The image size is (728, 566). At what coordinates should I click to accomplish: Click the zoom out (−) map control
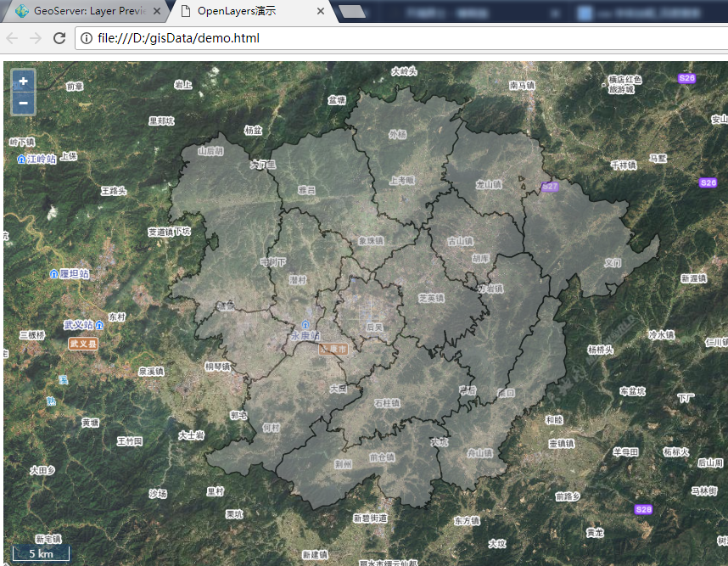tap(23, 103)
